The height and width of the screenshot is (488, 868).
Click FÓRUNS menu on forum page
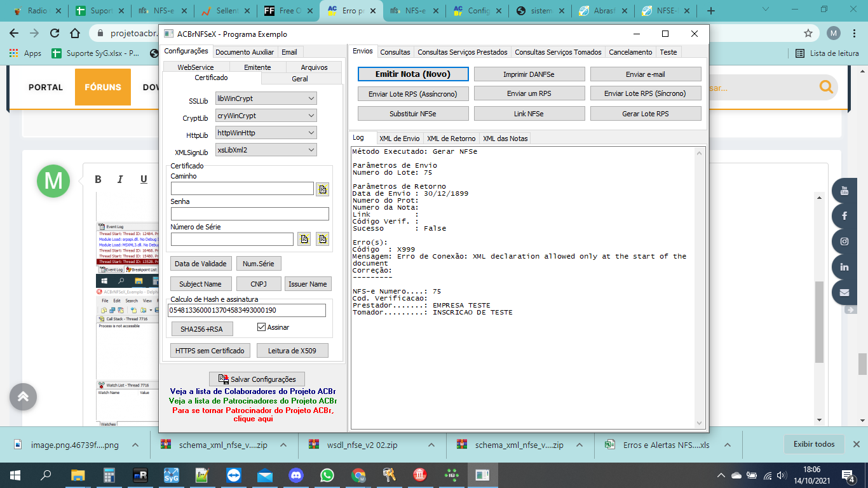click(103, 87)
